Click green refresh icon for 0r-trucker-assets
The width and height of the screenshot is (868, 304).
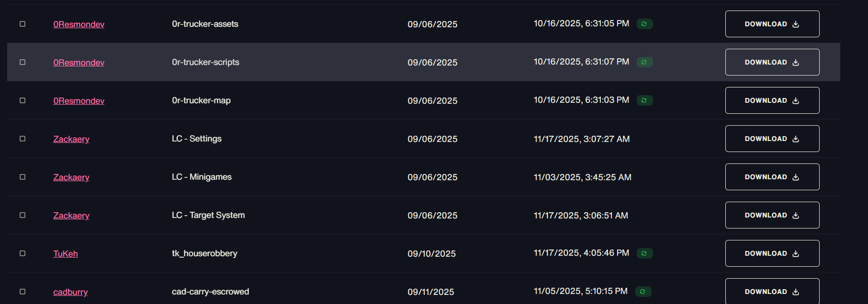644,24
